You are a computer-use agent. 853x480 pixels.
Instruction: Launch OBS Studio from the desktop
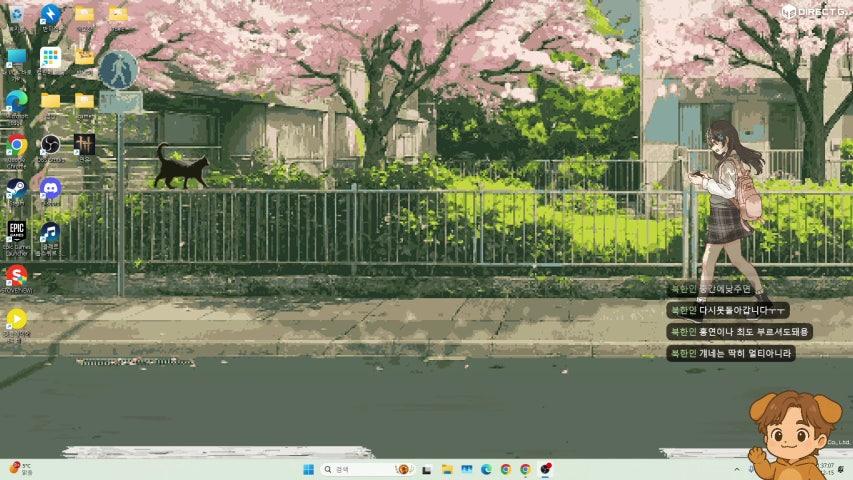click(50, 145)
